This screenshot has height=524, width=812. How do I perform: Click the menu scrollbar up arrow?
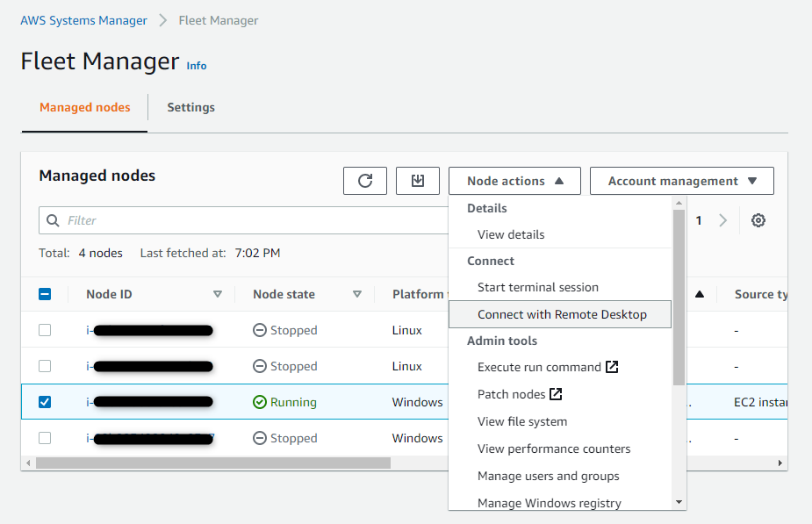pos(679,203)
